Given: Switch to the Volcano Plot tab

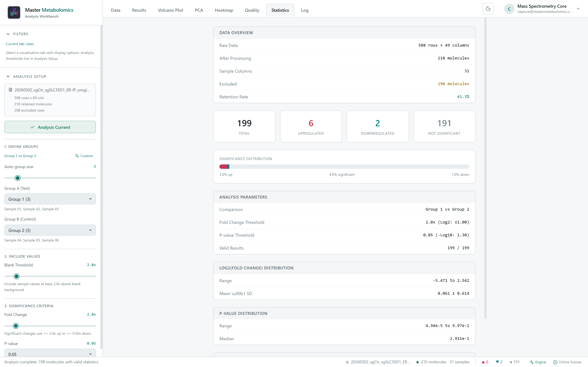Looking at the screenshot, I should click(x=170, y=10).
